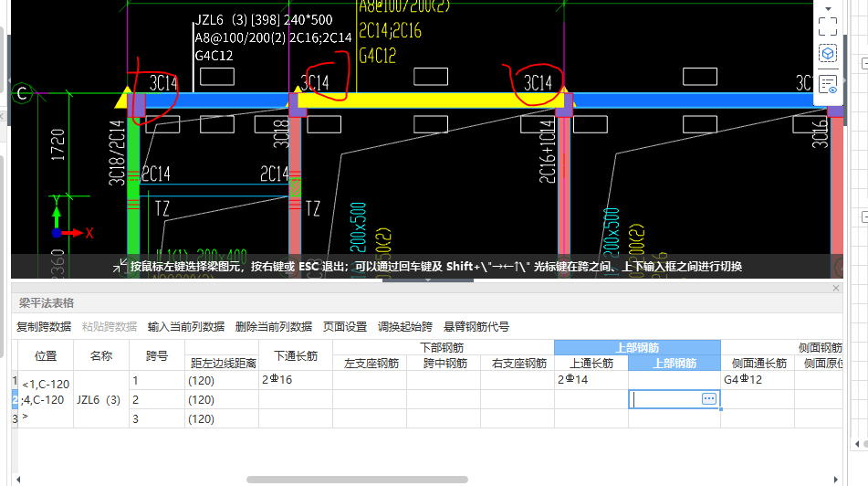868x486 pixels.
Task: Click 复制跨数据 button
Action: pyautogui.click(x=44, y=327)
